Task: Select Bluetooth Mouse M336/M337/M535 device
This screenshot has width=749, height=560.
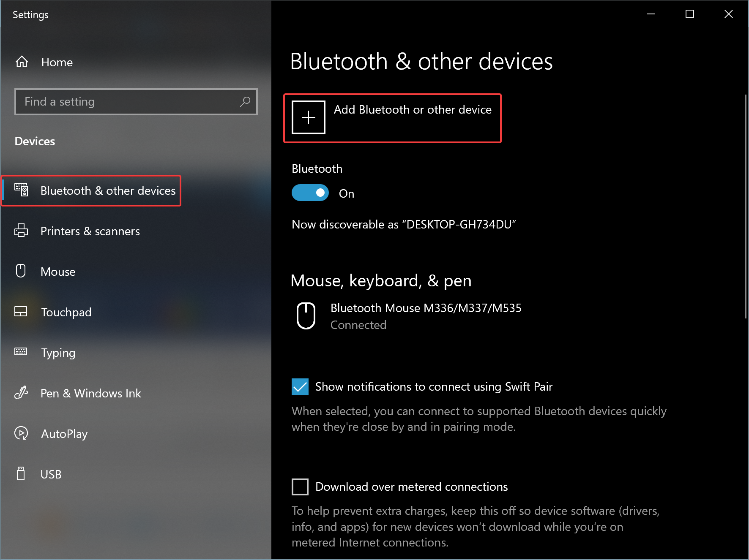Action: pos(407,316)
